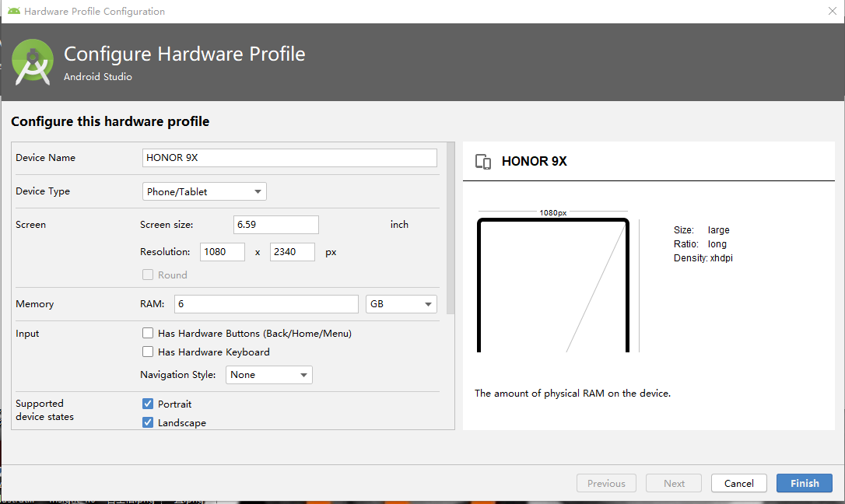Image resolution: width=845 pixels, height=504 pixels.
Task: Open the RAM unit GB dropdown
Action: tap(401, 303)
